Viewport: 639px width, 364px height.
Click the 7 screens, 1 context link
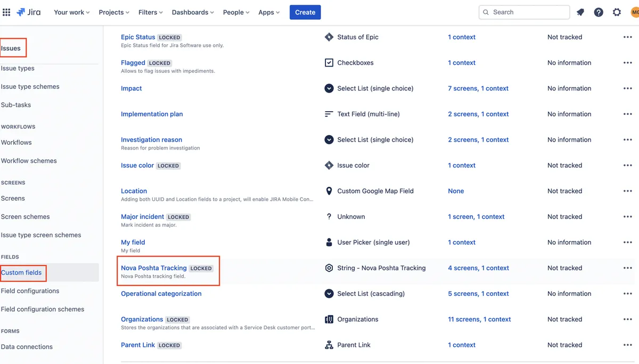pyautogui.click(x=478, y=88)
